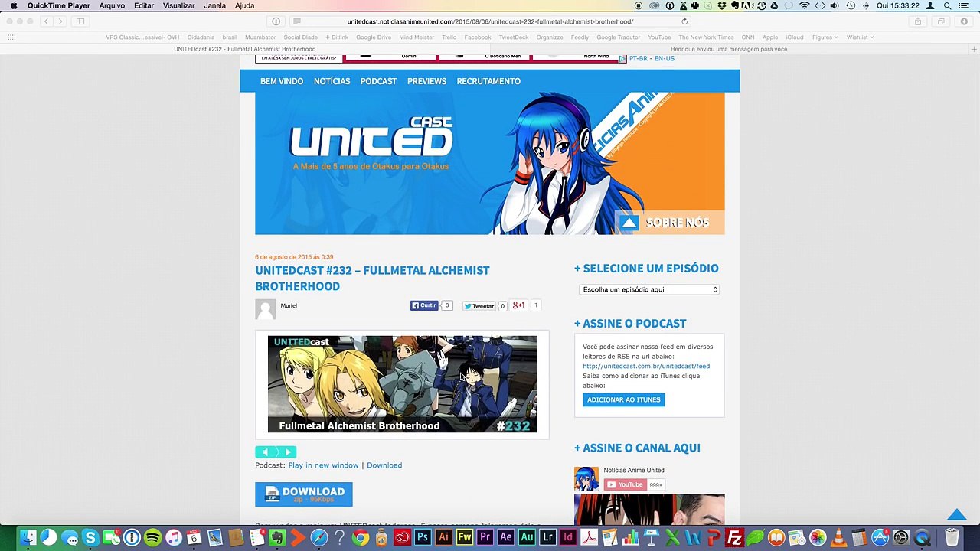Click the Fullmetal Alchemist Brotherhood episode image

(402, 384)
